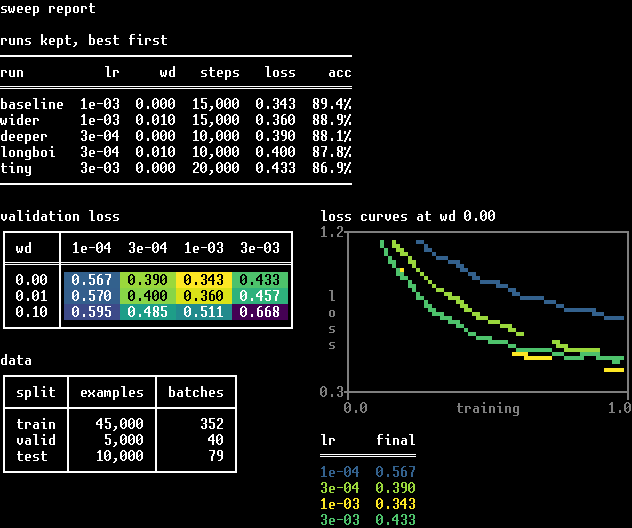The width and height of the screenshot is (632, 528).
Task: Click the 1e-04 heatmap column header
Action: [92, 248]
